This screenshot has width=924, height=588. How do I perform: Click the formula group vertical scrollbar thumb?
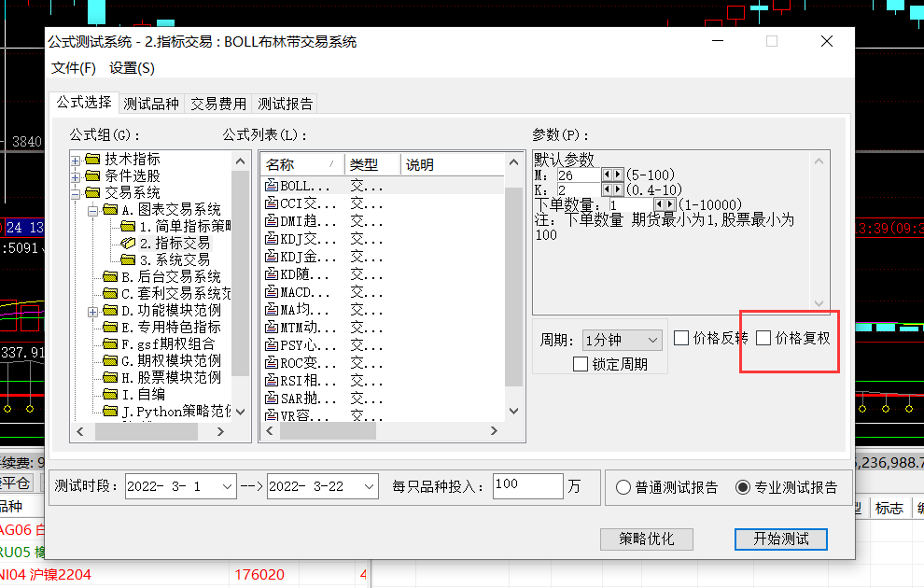(241, 273)
